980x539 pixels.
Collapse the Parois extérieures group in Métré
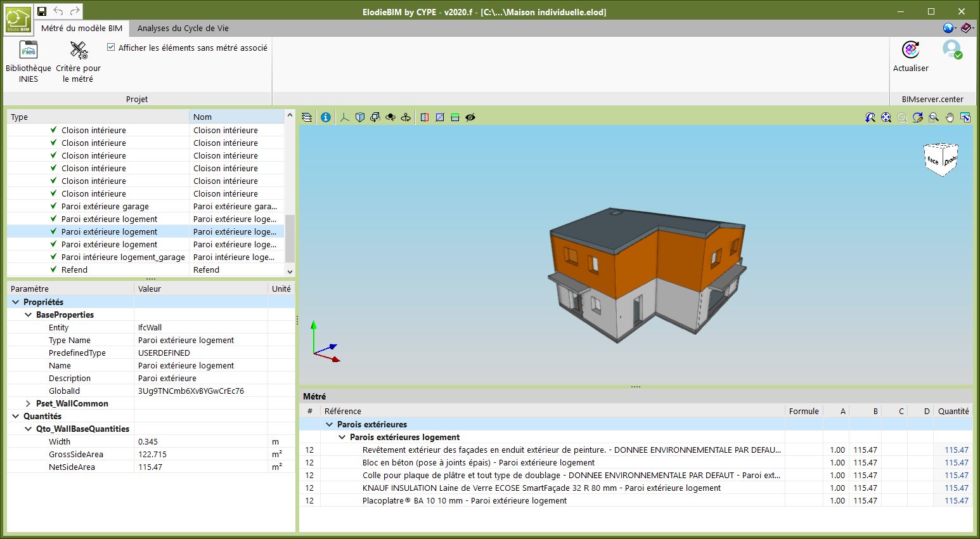tap(329, 425)
